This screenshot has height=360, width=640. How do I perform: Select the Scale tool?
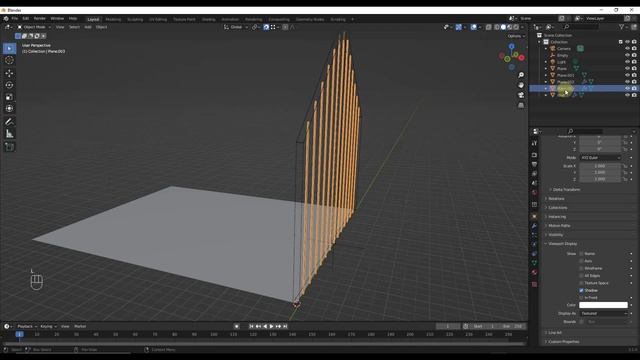pos(9,97)
